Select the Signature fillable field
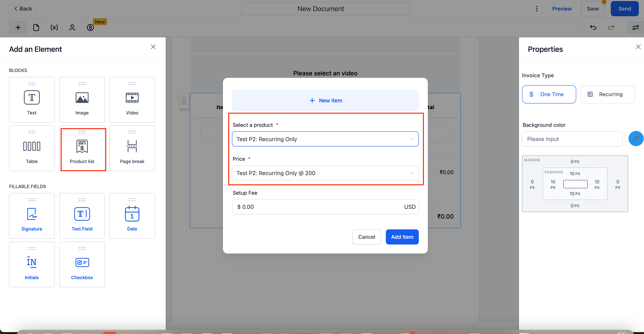The image size is (644, 334). pyautogui.click(x=32, y=216)
